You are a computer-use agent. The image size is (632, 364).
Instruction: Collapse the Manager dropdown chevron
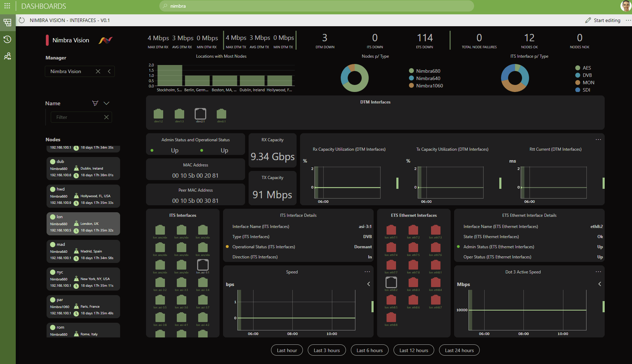(109, 71)
